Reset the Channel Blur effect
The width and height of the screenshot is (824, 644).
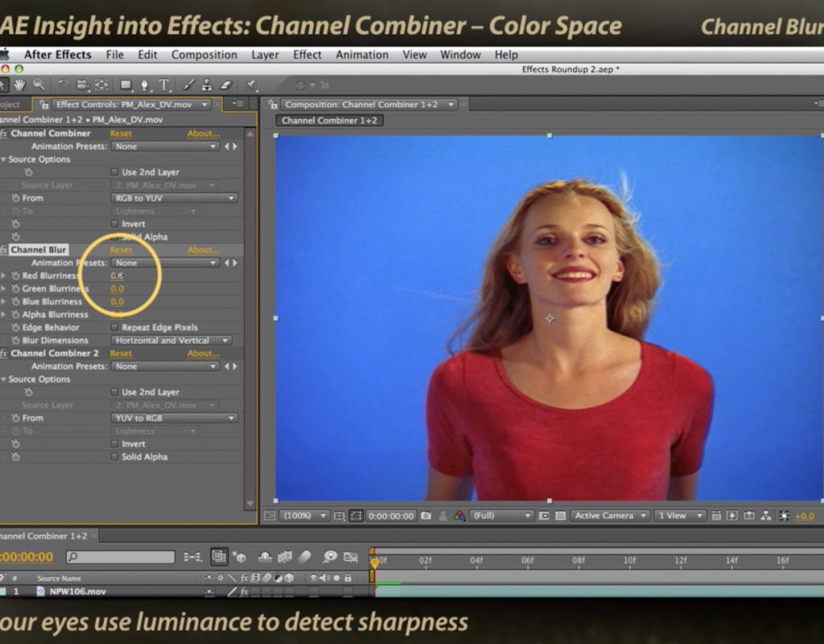click(121, 250)
